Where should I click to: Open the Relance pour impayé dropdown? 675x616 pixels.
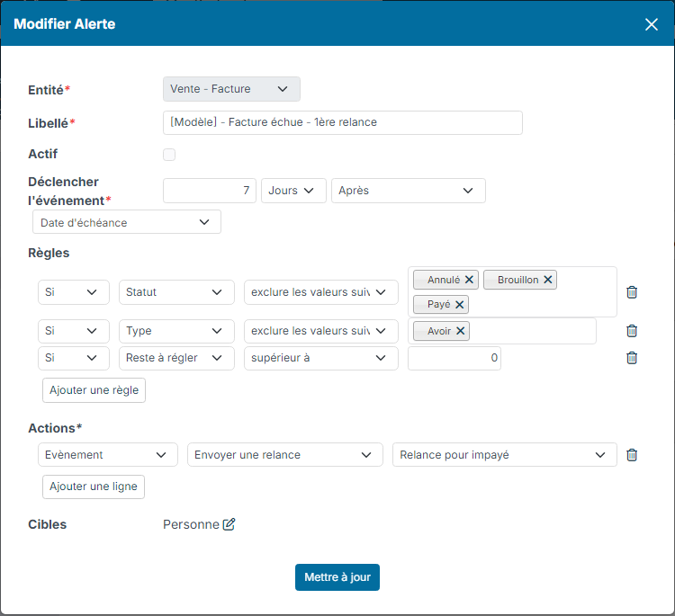coord(505,455)
